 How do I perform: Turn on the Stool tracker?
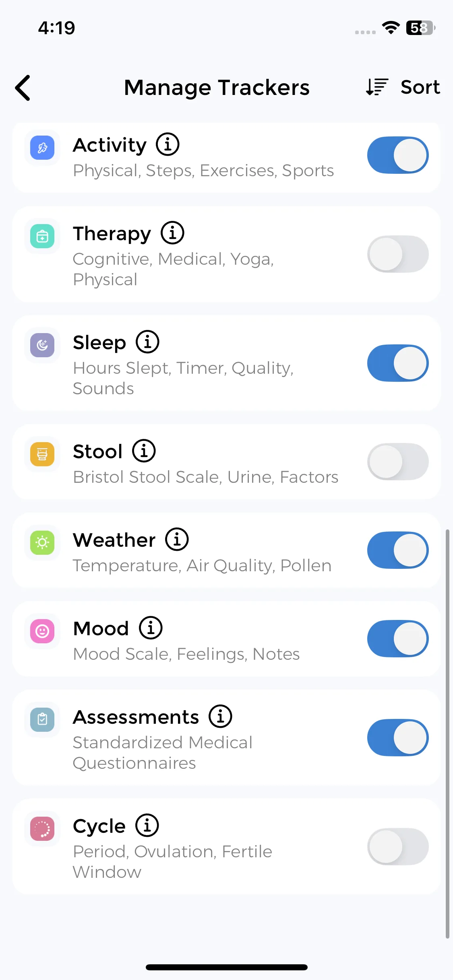tap(397, 462)
